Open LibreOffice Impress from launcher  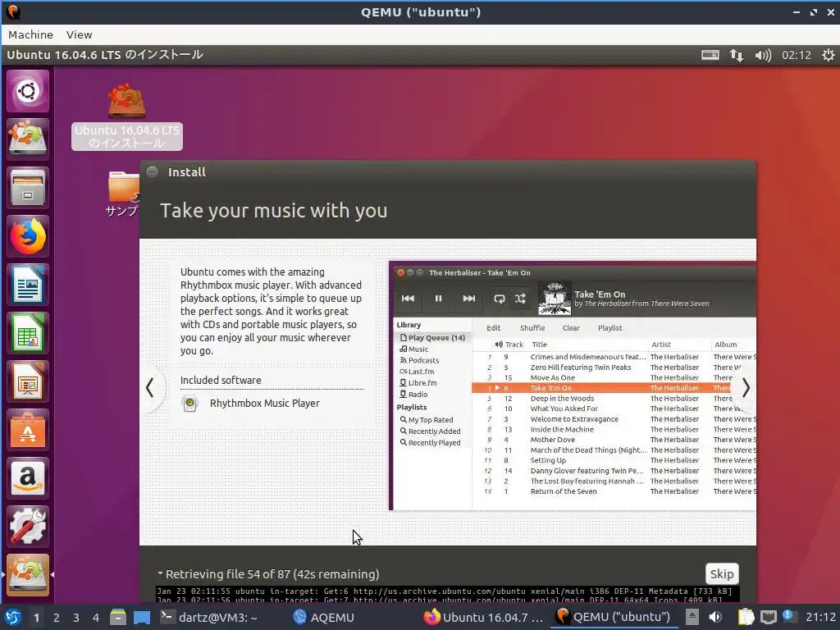pos(28,381)
